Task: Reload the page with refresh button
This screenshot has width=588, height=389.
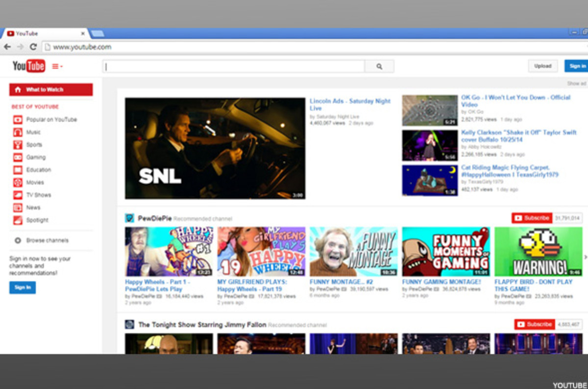Action: pyautogui.click(x=33, y=47)
